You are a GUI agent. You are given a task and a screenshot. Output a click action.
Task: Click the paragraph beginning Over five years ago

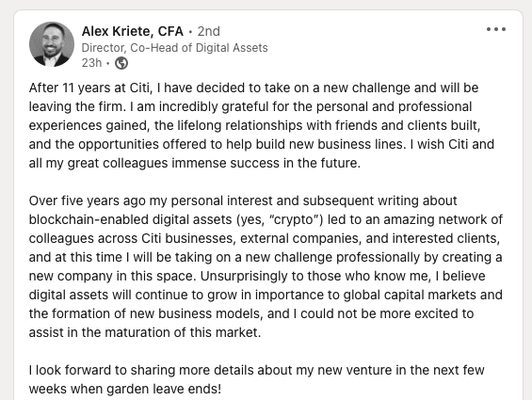pos(266,266)
